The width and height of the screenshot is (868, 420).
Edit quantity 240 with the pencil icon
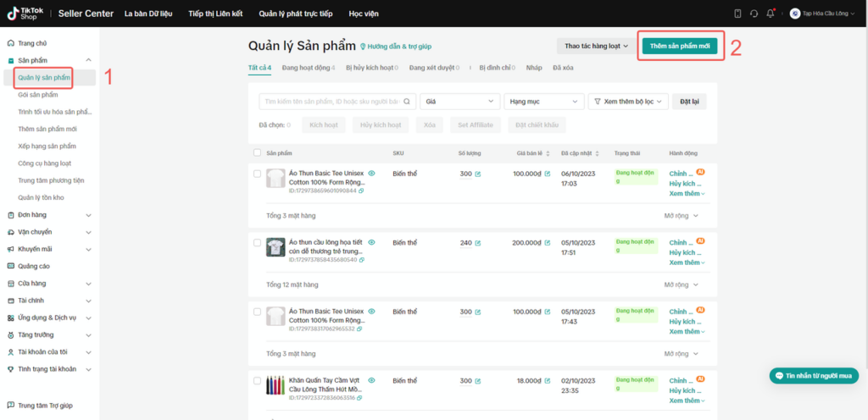478,243
